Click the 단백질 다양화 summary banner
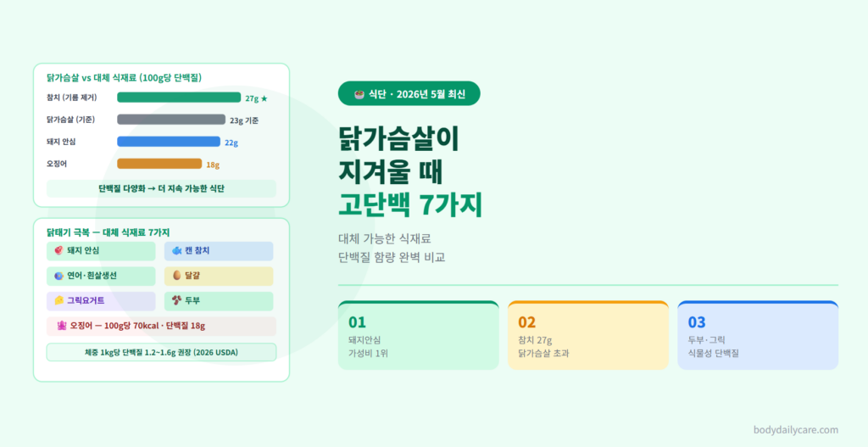Screen dimensions: 868x447 (x=161, y=188)
